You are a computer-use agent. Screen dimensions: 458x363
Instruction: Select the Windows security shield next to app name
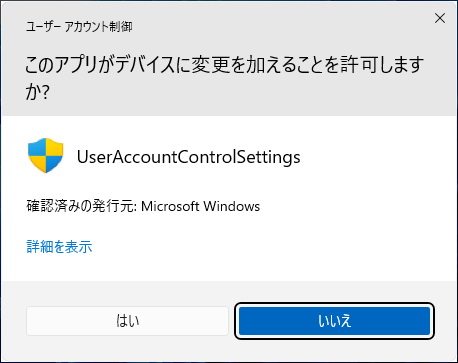46,156
